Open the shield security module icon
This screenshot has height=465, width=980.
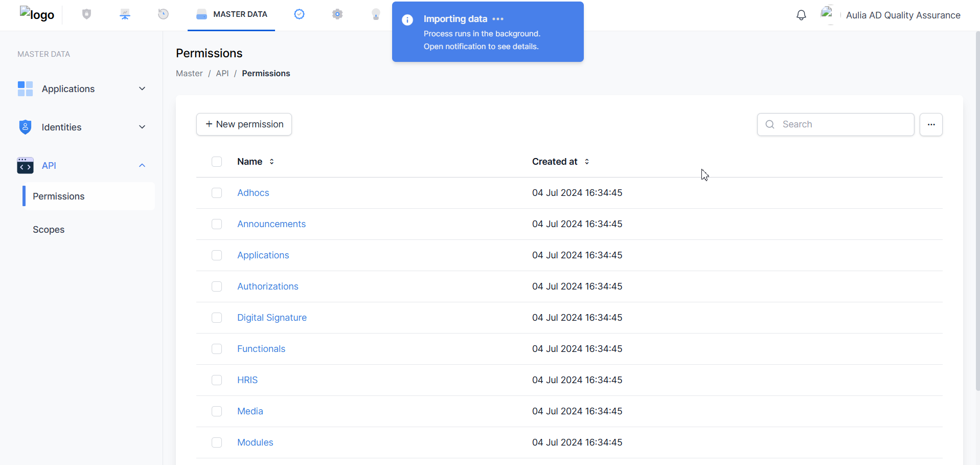coord(87,14)
